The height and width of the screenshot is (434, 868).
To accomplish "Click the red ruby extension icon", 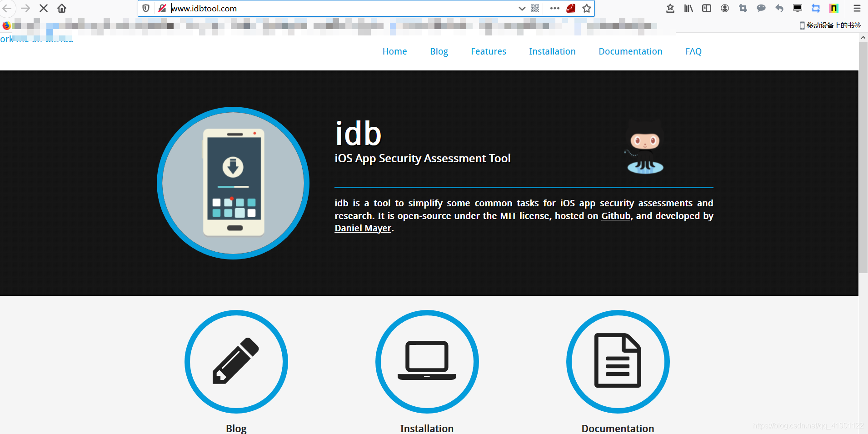I will [x=571, y=8].
